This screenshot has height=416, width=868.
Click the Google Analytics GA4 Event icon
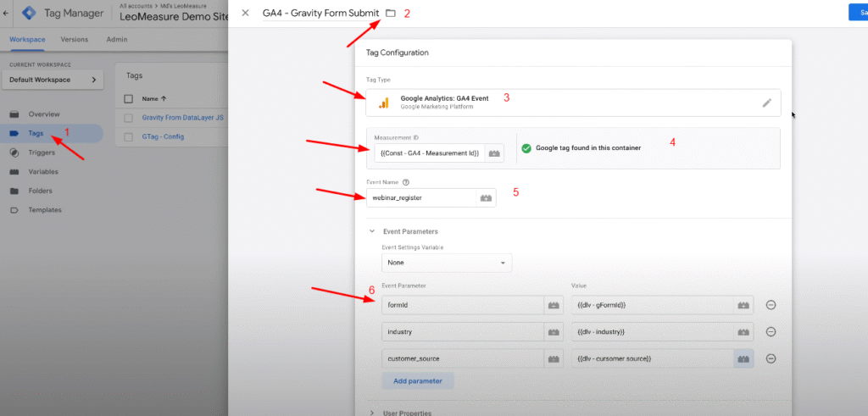tap(383, 103)
